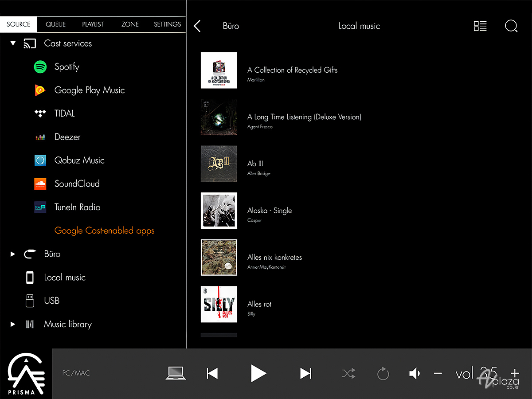
Task: Mute the volume speaker icon
Action: pyautogui.click(x=415, y=374)
